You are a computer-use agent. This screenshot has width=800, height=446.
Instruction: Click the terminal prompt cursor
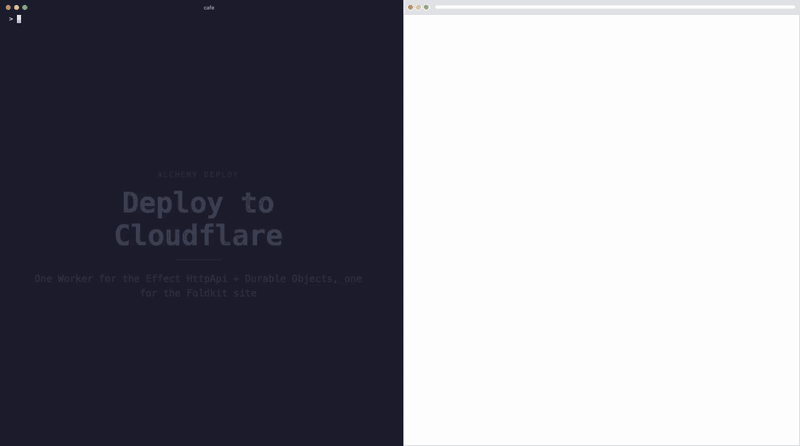pyautogui.click(x=19, y=19)
